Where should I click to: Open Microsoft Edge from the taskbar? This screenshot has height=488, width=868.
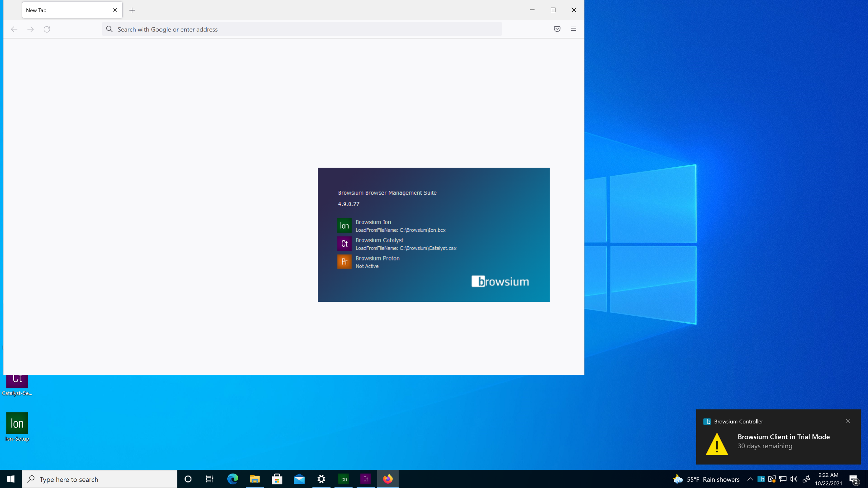click(233, 479)
